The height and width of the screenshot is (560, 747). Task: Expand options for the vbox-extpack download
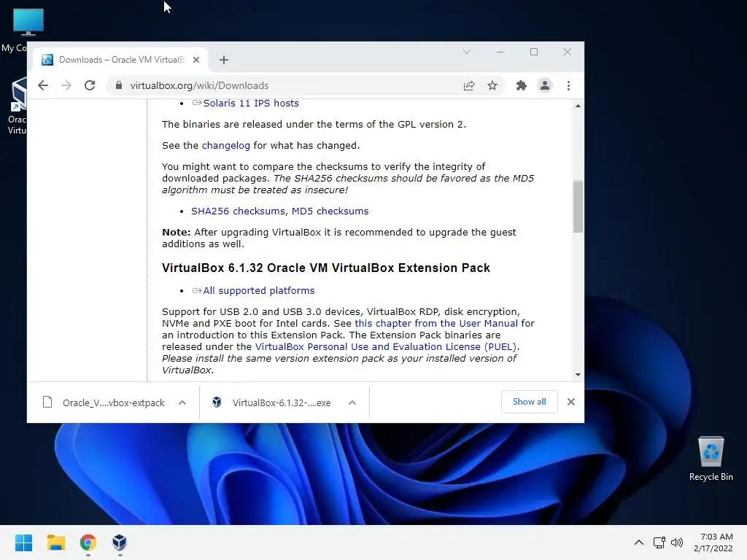point(182,402)
